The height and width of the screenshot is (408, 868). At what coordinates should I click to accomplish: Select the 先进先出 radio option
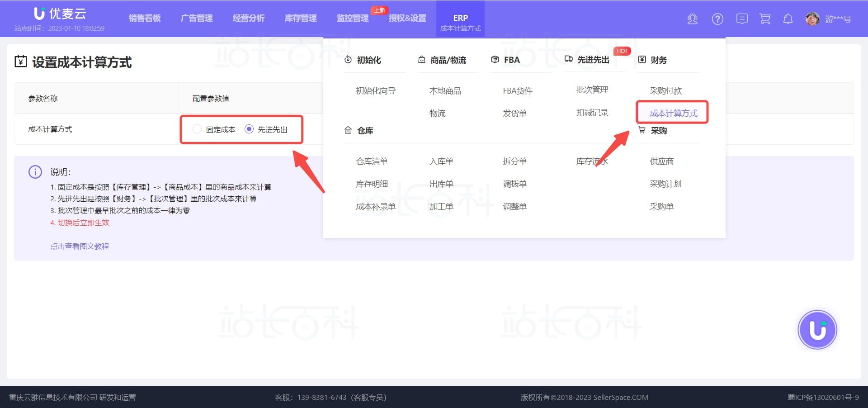(249, 129)
